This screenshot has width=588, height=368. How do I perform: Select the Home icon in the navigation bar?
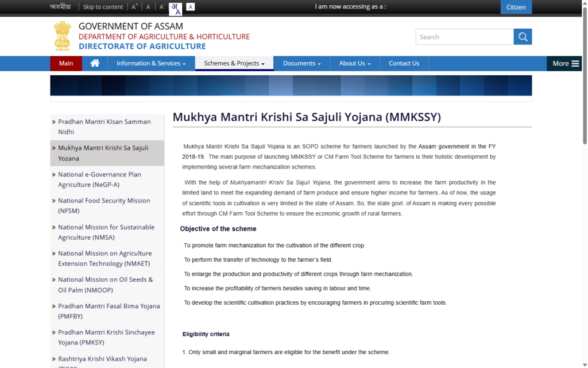[x=94, y=63]
